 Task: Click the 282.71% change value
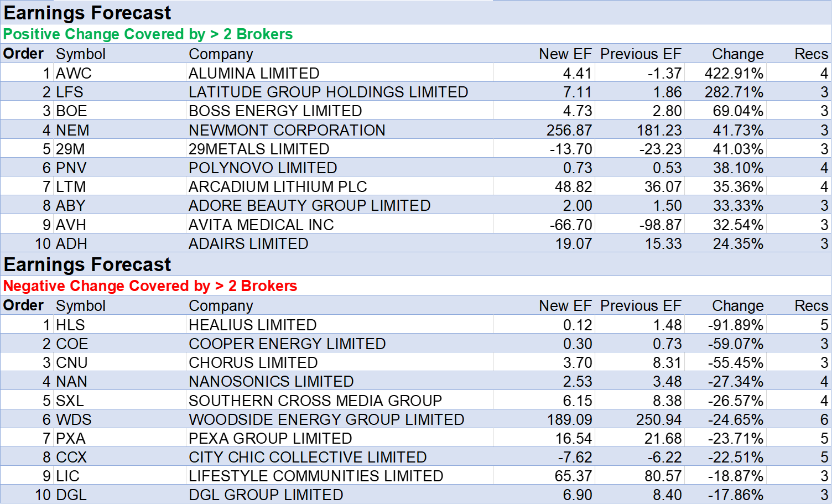point(734,92)
